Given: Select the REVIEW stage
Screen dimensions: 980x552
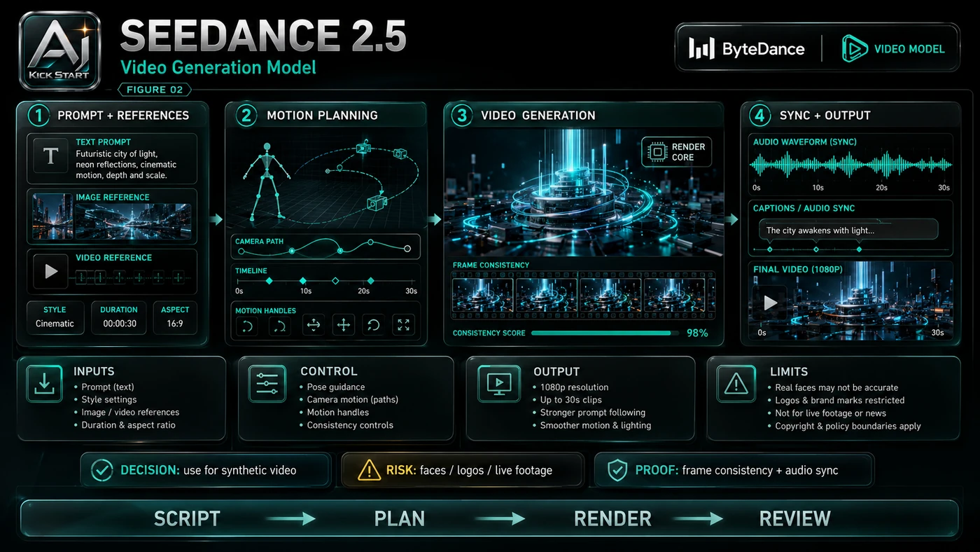Looking at the screenshot, I should click(x=795, y=519).
